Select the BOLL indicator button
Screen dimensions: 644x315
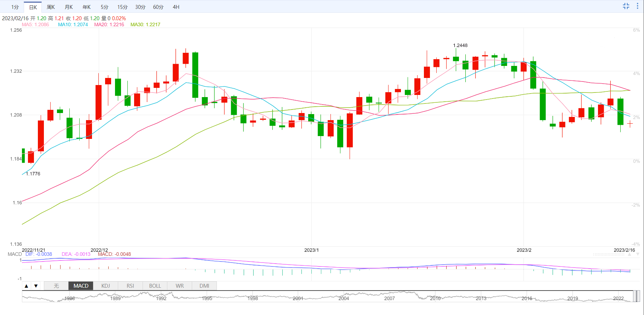click(x=155, y=286)
